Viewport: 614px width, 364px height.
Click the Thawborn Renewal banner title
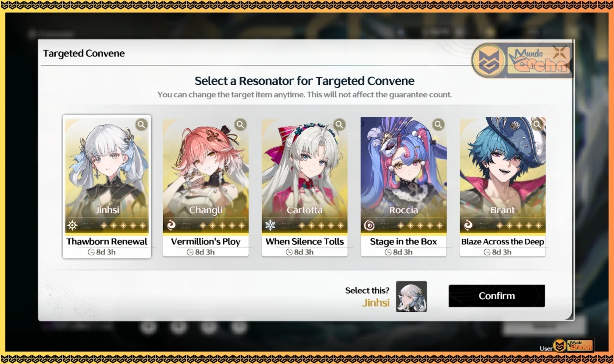107,241
